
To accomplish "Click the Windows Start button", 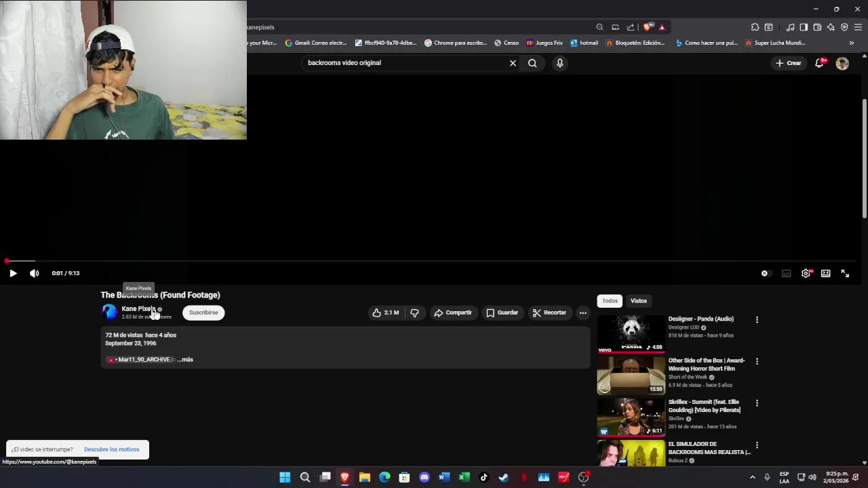I will pos(285,477).
